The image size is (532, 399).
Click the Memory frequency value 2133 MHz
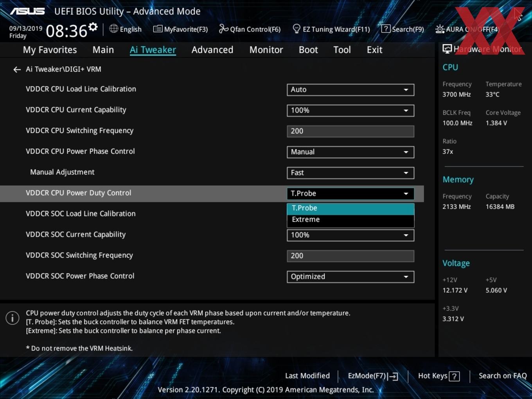(457, 207)
